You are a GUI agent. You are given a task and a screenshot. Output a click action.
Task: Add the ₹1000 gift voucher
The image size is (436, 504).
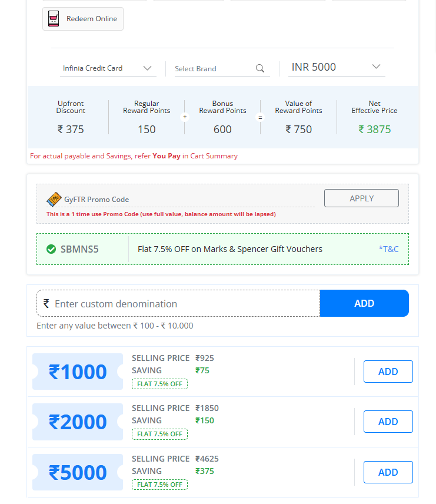click(388, 371)
